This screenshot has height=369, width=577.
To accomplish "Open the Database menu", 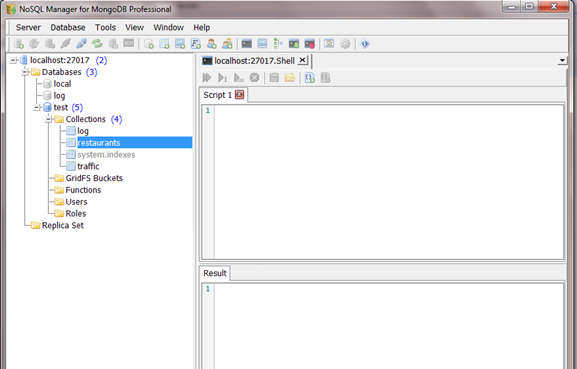I will (68, 28).
